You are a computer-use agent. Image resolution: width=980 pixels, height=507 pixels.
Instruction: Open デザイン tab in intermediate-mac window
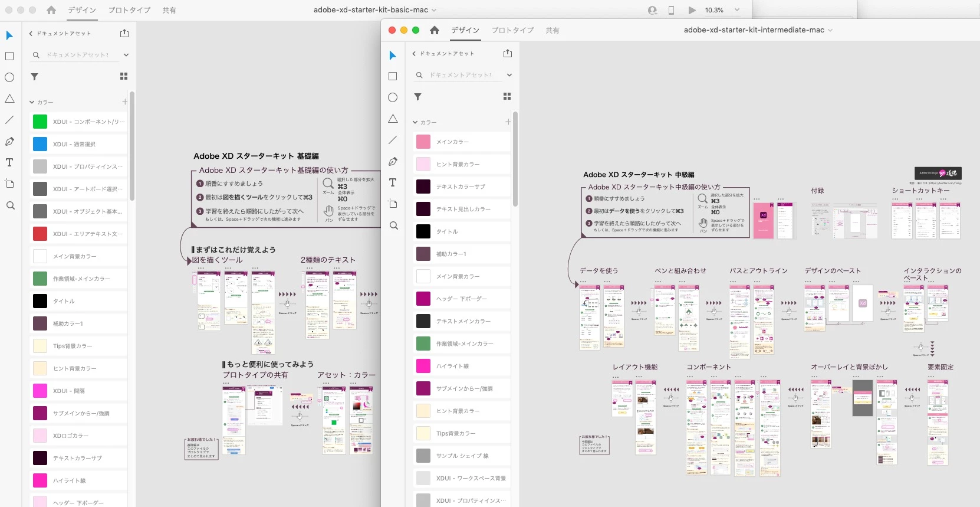pyautogui.click(x=465, y=30)
